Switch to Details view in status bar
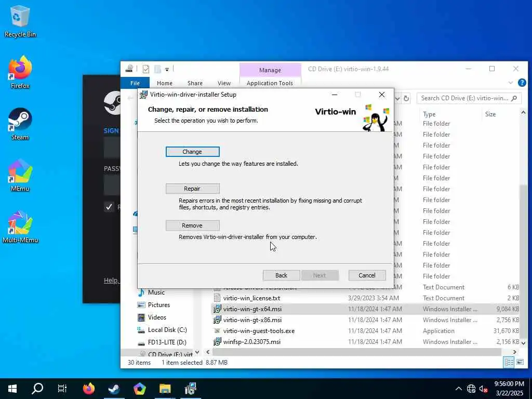Image resolution: width=532 pixels, height=399 pixels. pyautogui.click(x=509, y=362)
